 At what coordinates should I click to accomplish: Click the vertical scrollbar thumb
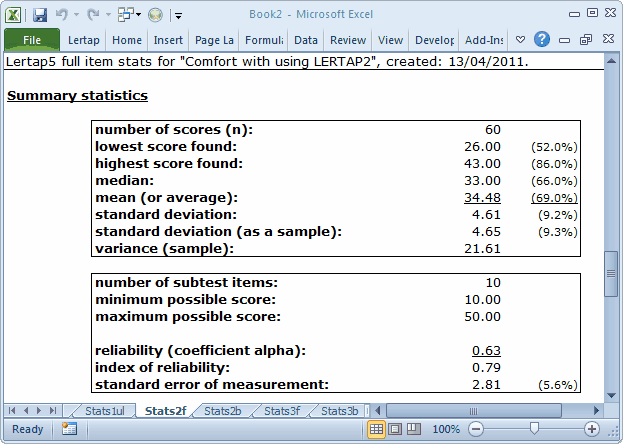611,273
